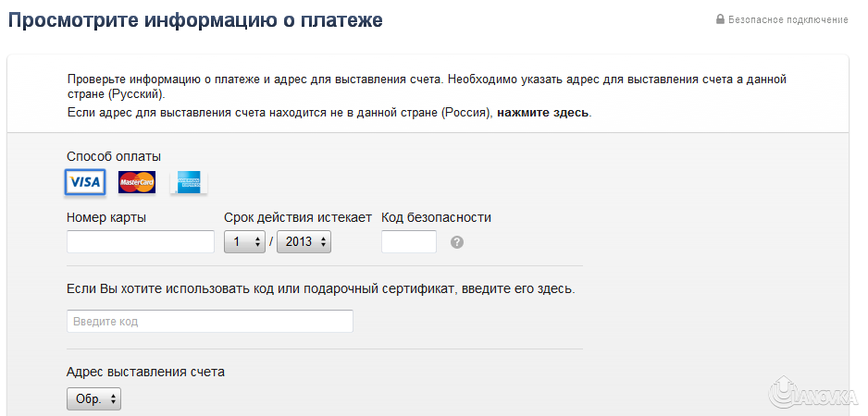Open the expiration year 2013 dropdown
Image resolution: width=868 pixels, height=416 pixels.
pos(304,242)
